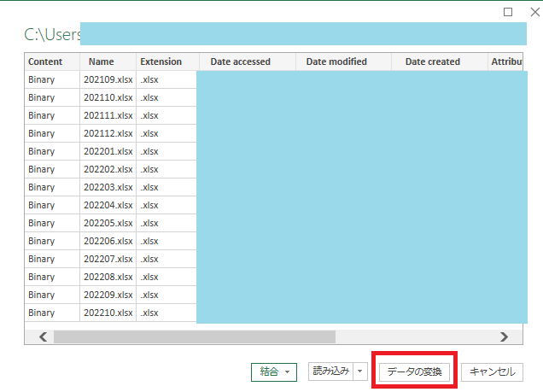Select the 202202.xlsx name cell
543x392 pixels.
click(108, 169)
